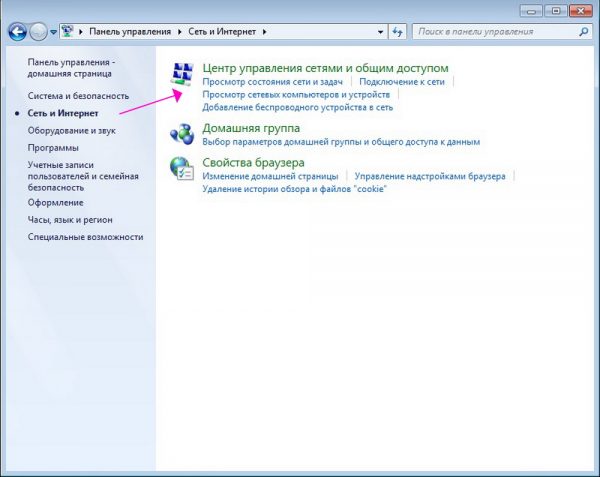Click the Forward navigation arrow button

point(38,32)
